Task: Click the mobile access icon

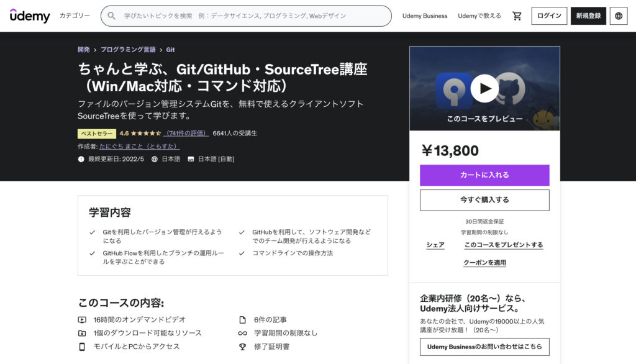Action: 82,347
